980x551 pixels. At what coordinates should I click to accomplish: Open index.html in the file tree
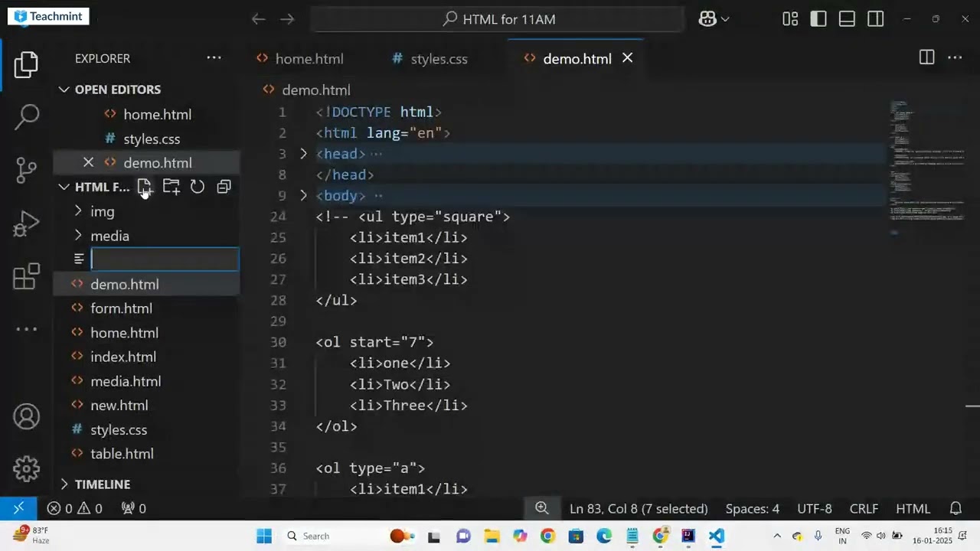pyautogui.click(x=122, y=357)
